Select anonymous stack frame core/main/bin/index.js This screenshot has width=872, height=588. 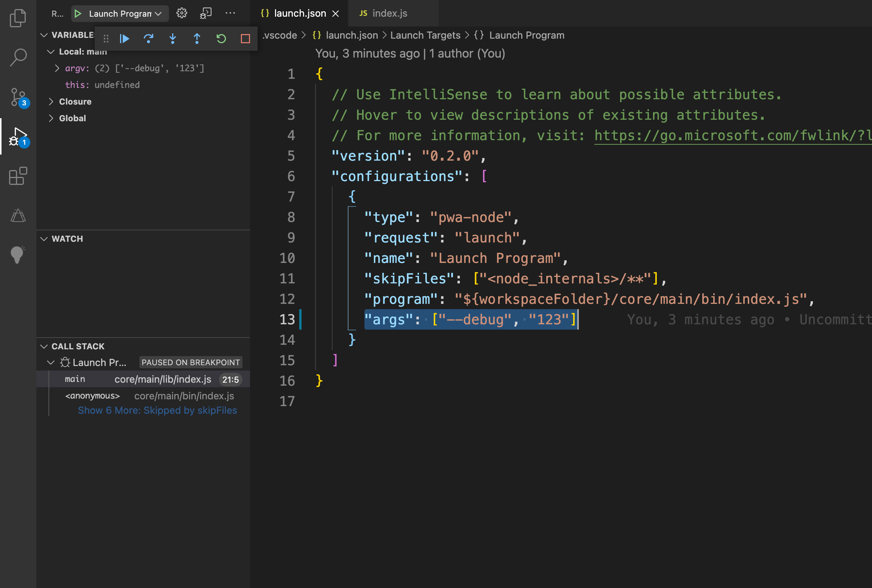click(x=143, y=396)
